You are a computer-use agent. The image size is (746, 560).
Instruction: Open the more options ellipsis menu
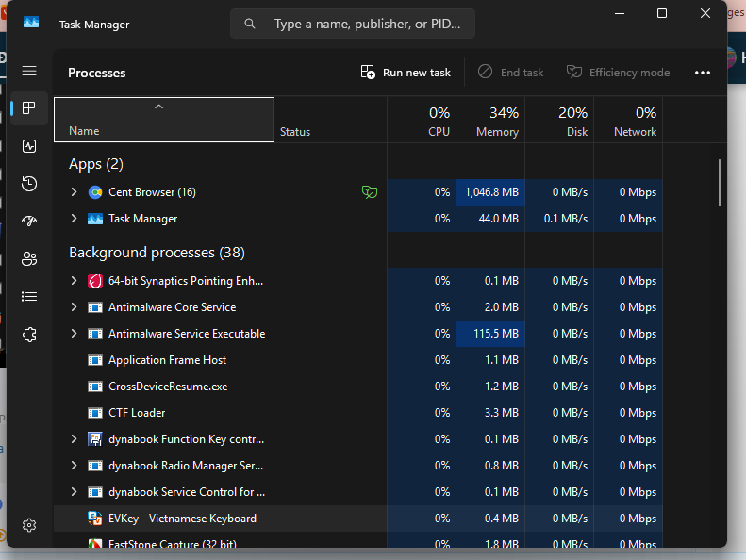(703, 73)
